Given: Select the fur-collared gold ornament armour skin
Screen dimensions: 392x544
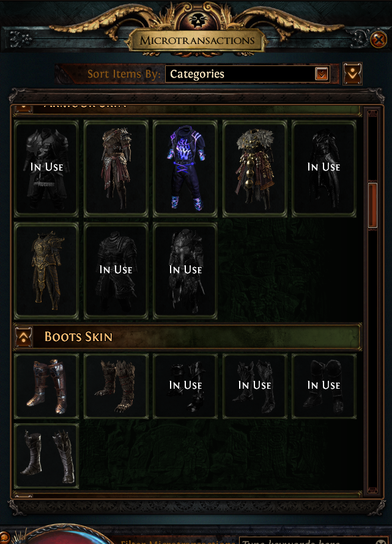Looking at the screenshot, I should (x=254, y=169).
